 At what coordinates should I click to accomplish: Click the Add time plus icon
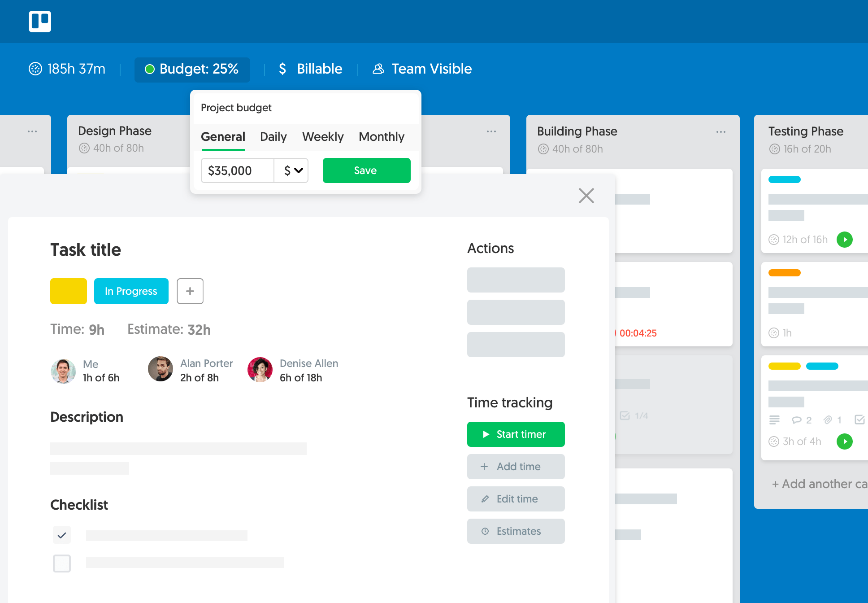tap(484, 467)
